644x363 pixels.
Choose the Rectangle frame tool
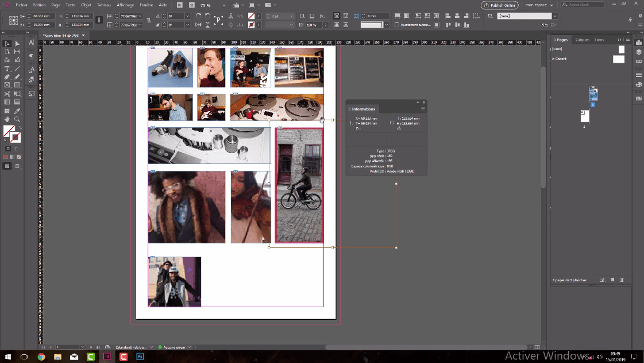[7, 86]
